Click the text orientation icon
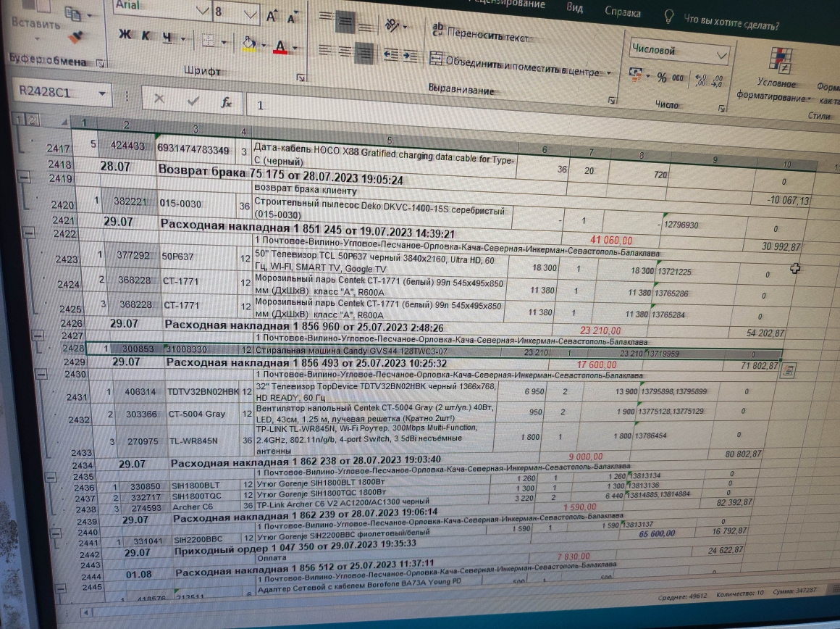The image size is (840, 629). [x=392, y=25]
